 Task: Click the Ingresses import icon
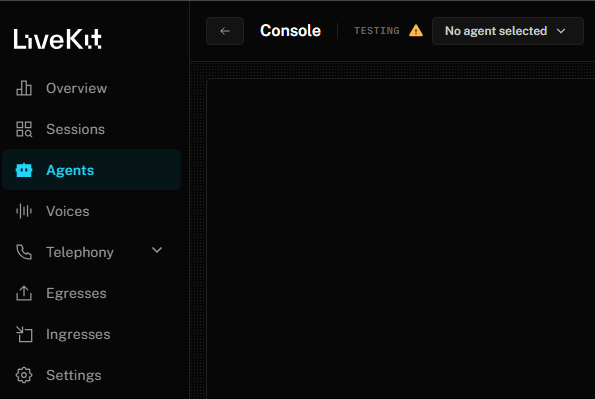(x=24, y=334)
